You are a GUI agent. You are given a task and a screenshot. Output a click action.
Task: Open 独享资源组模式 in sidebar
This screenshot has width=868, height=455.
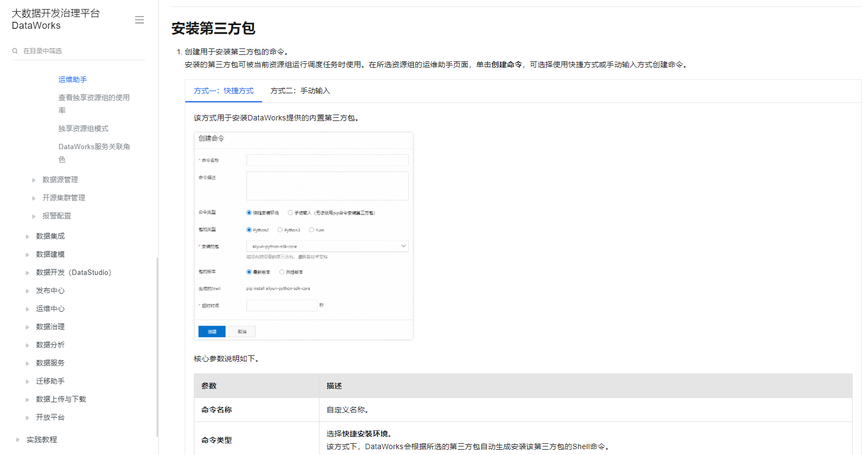tap(84, 128)
